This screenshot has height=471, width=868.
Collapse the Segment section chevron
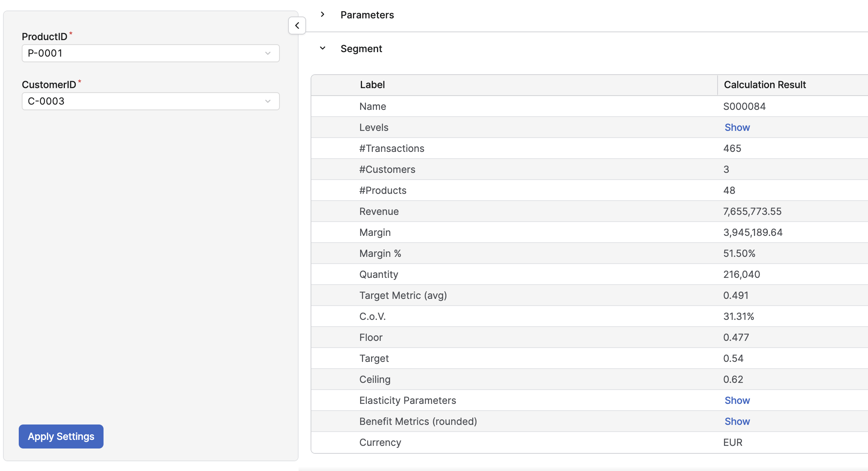tap(322, 48)
